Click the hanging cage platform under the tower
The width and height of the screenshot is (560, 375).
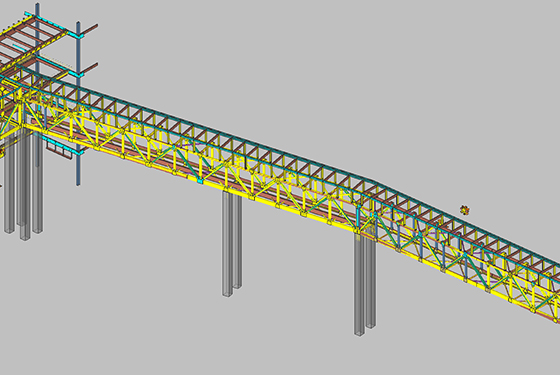coord(60,148)
